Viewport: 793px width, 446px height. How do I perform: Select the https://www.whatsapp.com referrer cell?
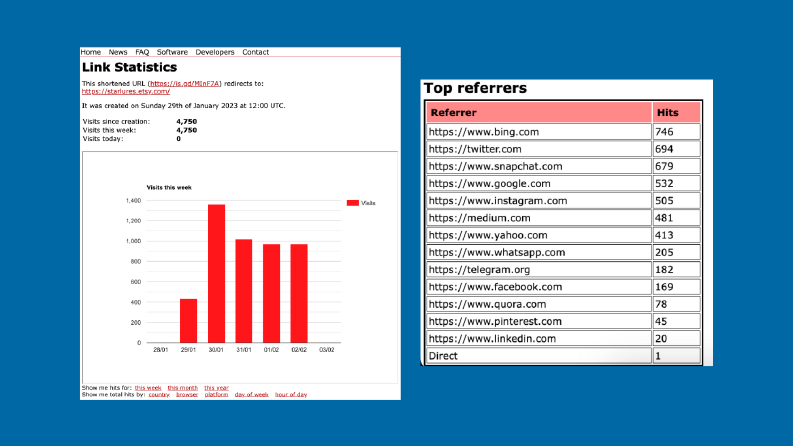539,252
